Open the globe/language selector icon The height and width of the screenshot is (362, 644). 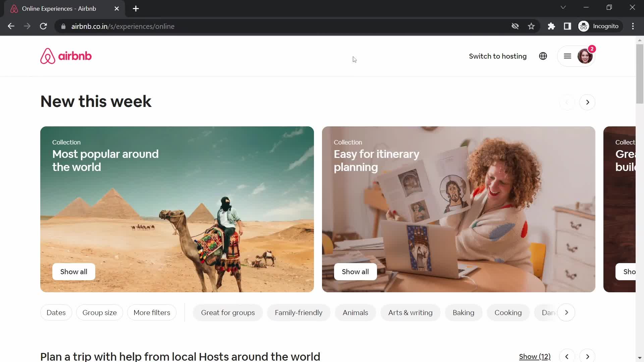[x=544, y=56]
